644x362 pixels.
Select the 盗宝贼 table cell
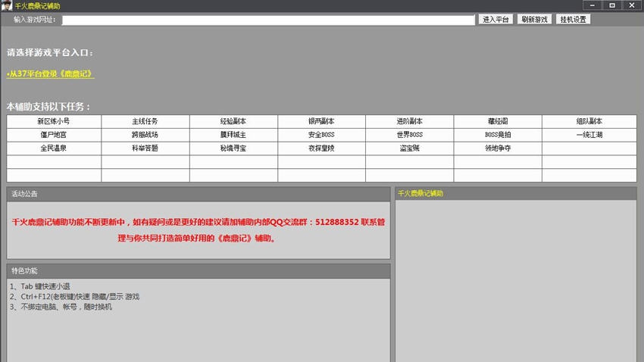click(x=409, y=148)
